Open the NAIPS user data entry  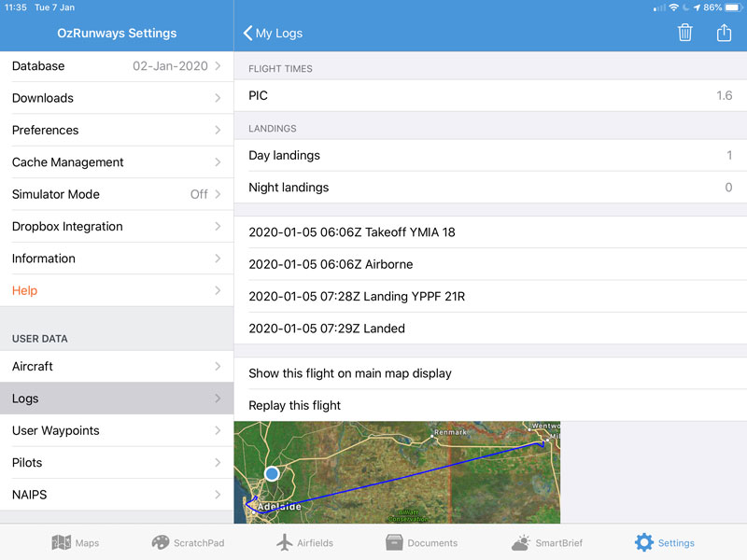click(x=117, y=495)
